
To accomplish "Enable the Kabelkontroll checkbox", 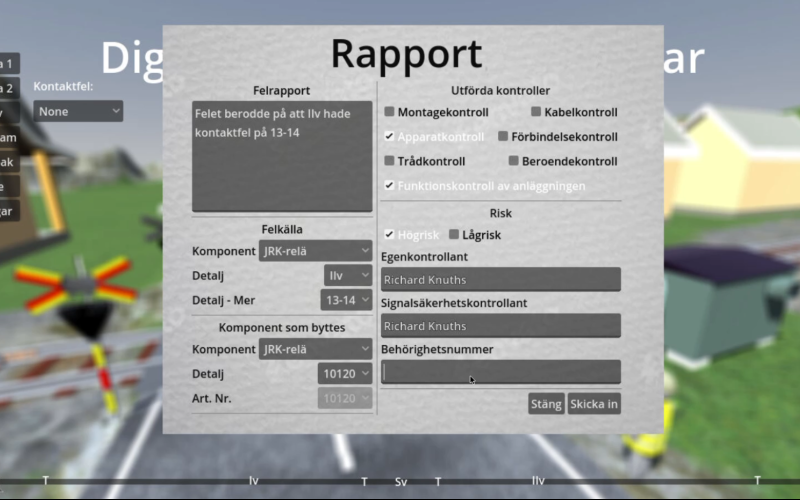I will point(536,113).
